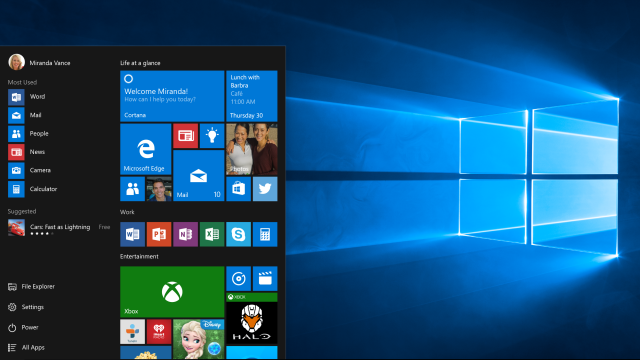Click Miranda Vance's profile picture
Image resolution: width=640 pixels, height=360 pixels.
[x=16, y=62]
